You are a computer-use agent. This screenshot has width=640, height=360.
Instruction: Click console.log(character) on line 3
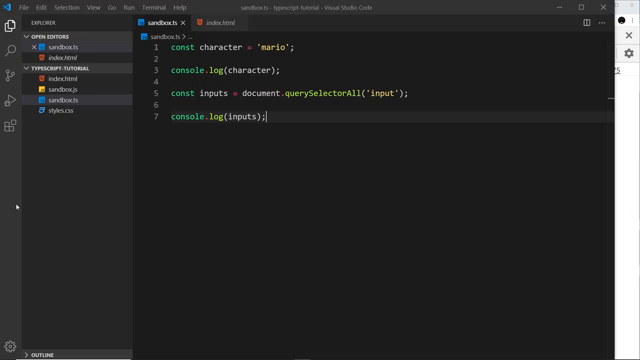pyautogui.click(x=225, y=70)
